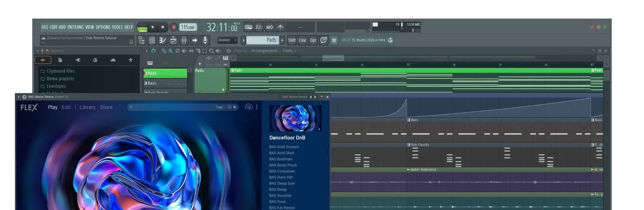Open the EDIT menu
The height and width of the screenshot is (210, 644).
(54, 27)
